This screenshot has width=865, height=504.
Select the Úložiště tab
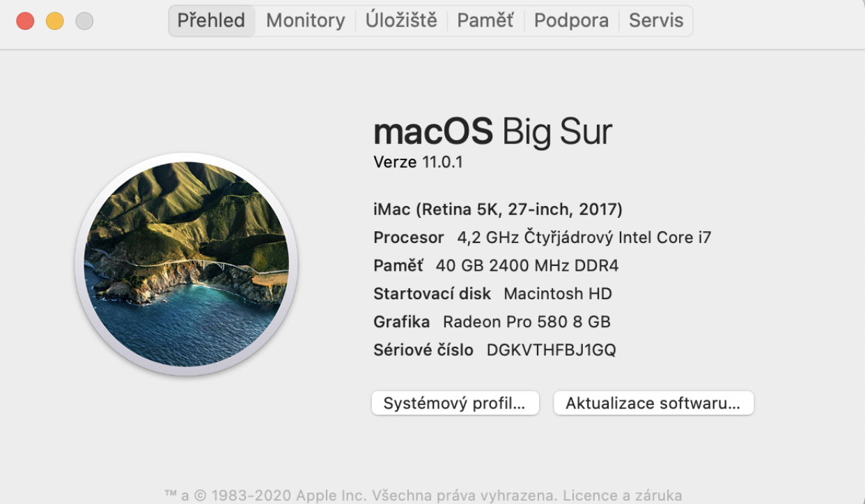coord(401,21)
